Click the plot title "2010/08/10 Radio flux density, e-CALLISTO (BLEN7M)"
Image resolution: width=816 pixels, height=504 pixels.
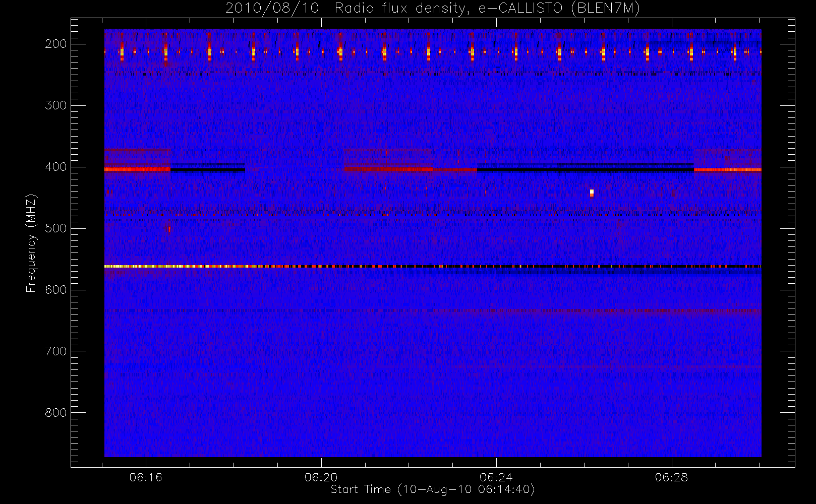(x=433, y=8)
